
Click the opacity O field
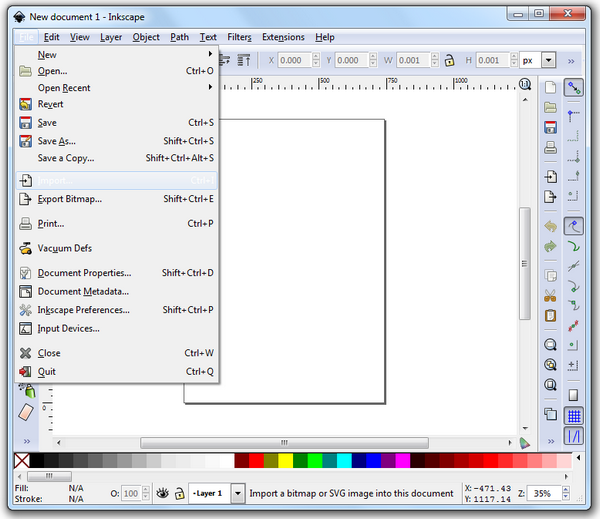pyautogui.click(x=132, y=494)
